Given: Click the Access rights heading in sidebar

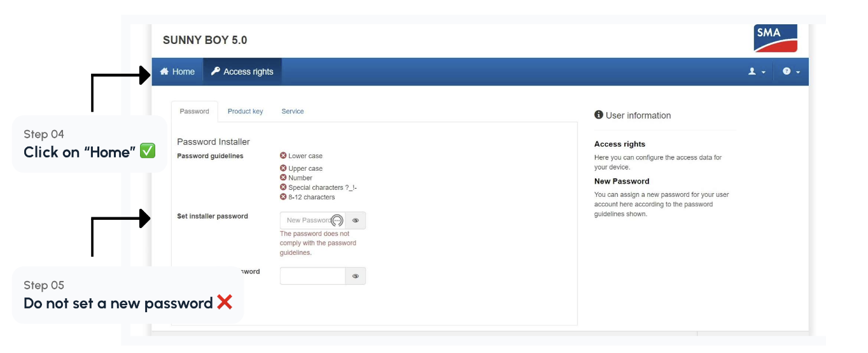Looking at the screenshot, I should coord(620,144).
